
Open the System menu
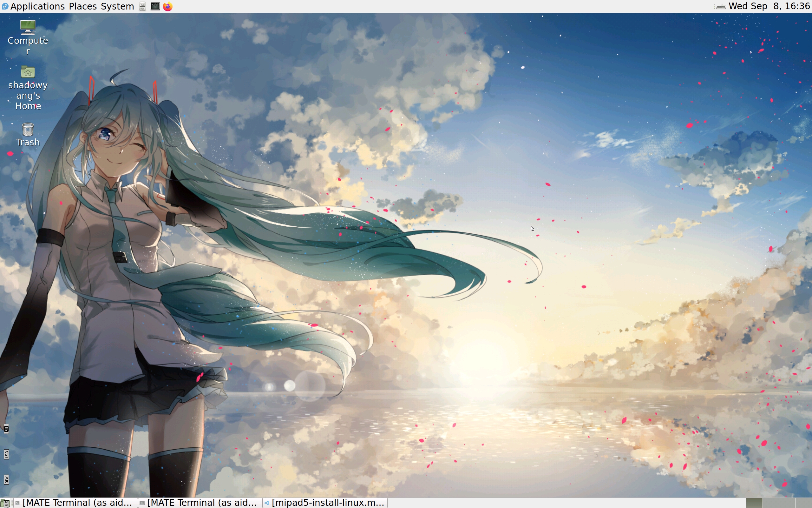coord(117,6)
